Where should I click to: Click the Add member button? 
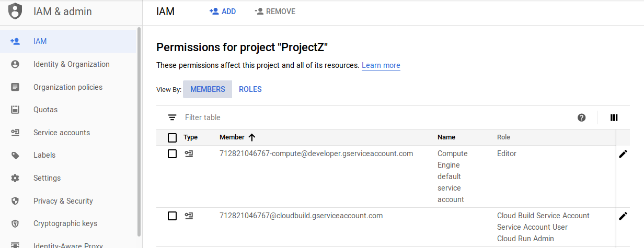click(x=223, y=11)
